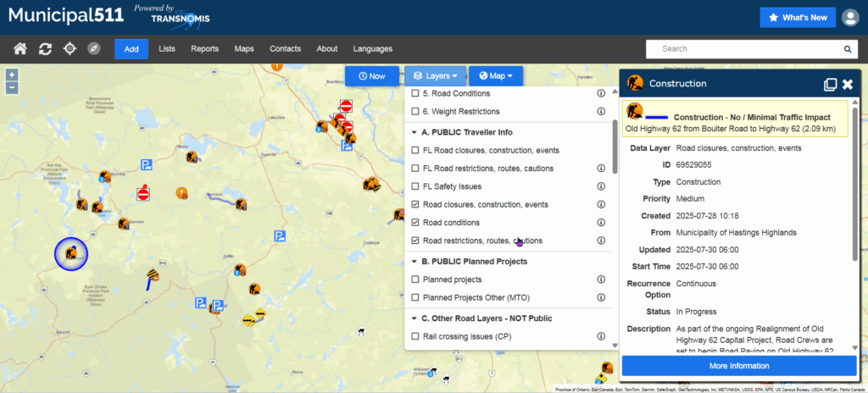The height and width of the screenshot is (393, 868).
Task: Open the Reports menu
Action: click(x=203, y=49)
